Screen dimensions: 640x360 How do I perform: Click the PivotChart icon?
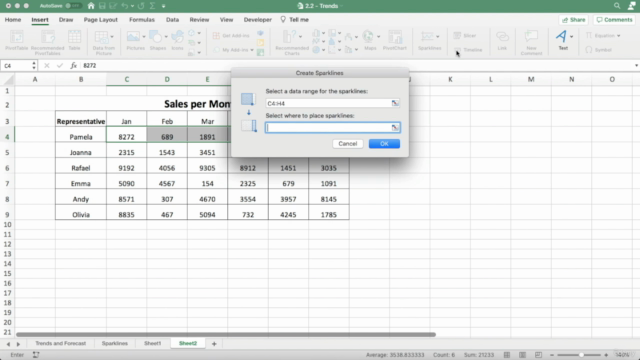tap(395, 40)
